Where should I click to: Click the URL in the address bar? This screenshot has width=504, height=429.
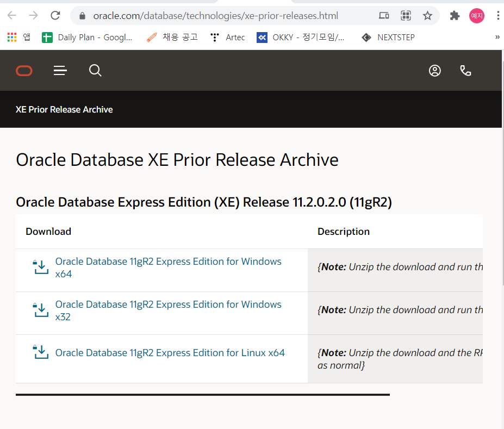pos(215,16)
